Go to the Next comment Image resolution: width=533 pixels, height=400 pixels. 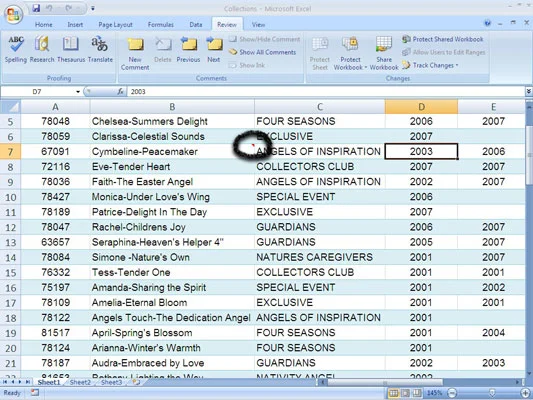click(x=214, y=50)
